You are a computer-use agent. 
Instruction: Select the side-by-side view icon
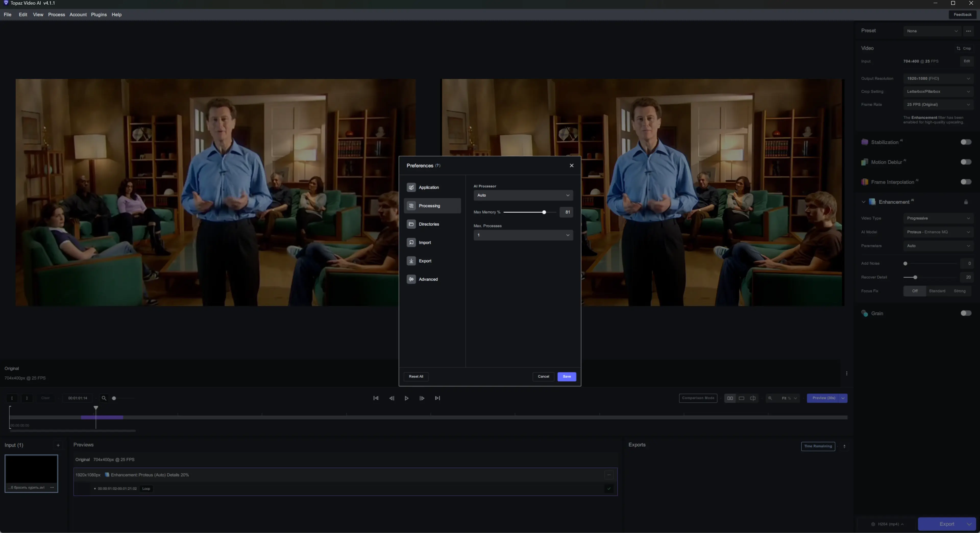(730, 398)
